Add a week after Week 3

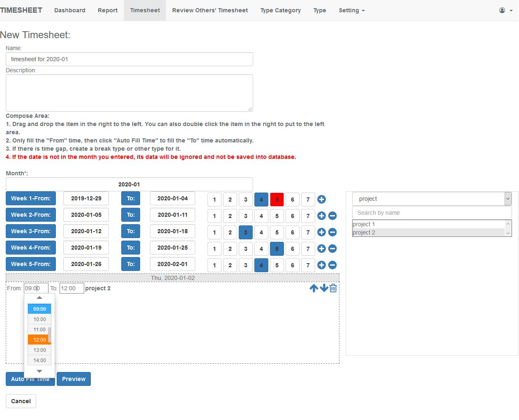point(322,232)
